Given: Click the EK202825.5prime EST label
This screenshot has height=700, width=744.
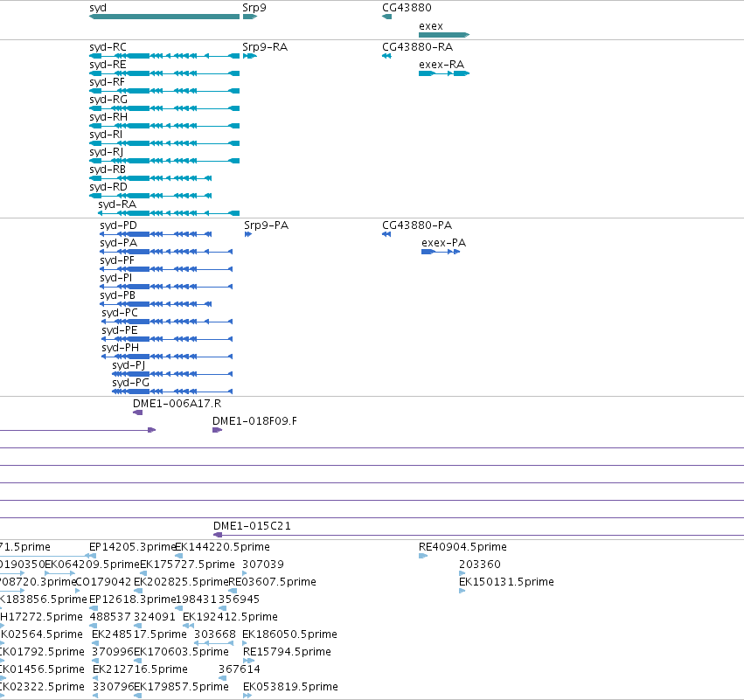Looking at the screenshot, I should 181,582.
